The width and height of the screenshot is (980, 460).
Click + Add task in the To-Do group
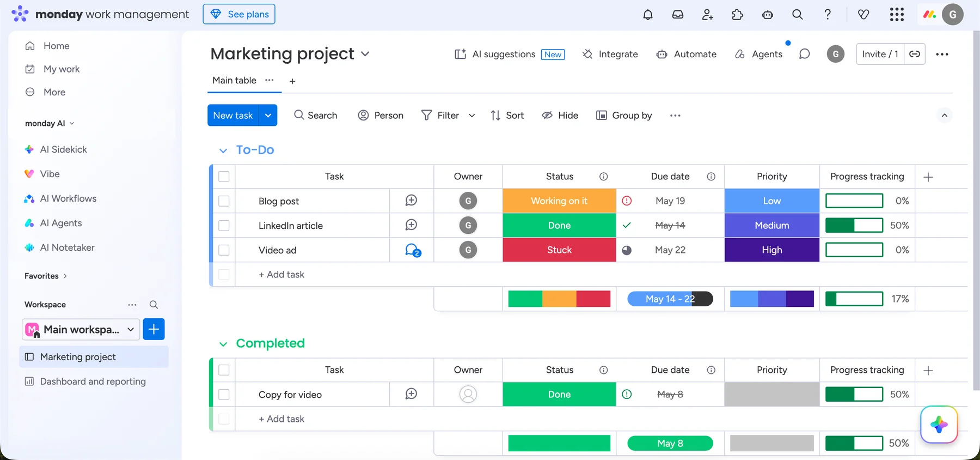tap(281, 275)
